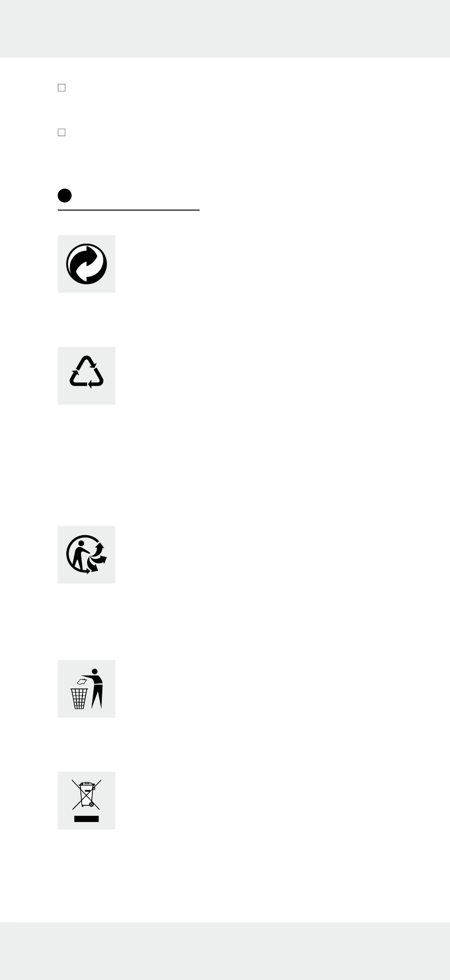Click the Green Dot circular arrows symbol
This screenshot has width=450, height=980.
tap(86, 264)
